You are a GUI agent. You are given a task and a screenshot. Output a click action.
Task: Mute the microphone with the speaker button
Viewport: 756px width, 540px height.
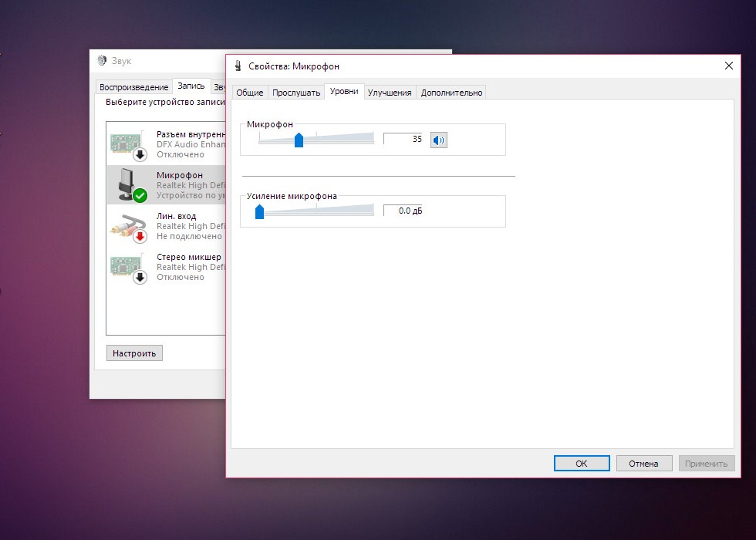(438, 140)
